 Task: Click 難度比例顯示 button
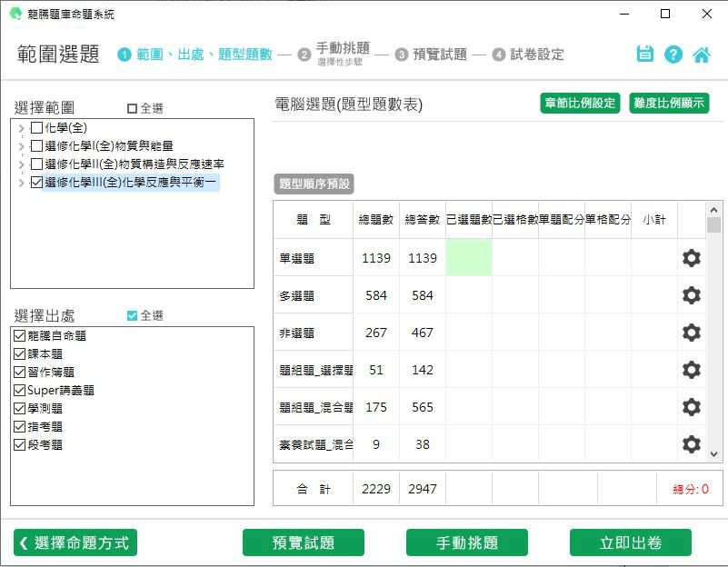669,103
